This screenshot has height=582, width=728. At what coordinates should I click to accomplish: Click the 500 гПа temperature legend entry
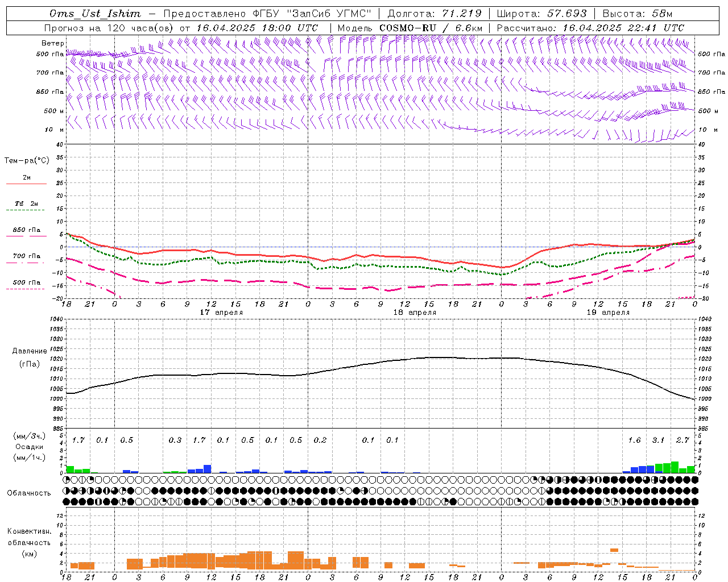pos(26,282)
